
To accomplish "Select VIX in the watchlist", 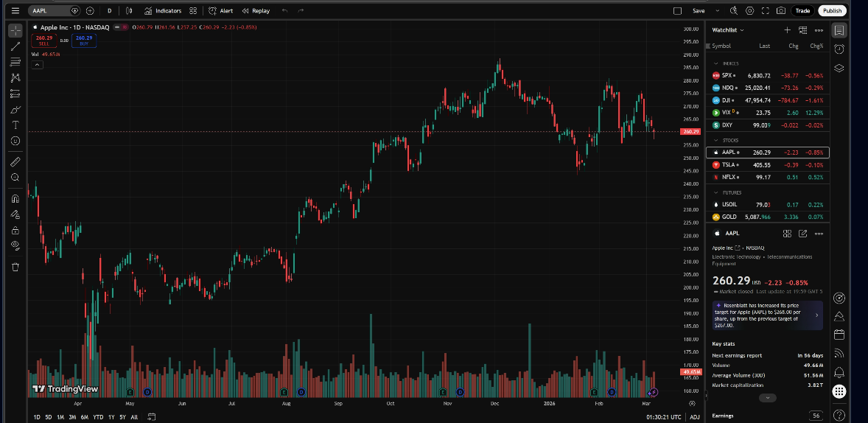I will click(768, 113).
